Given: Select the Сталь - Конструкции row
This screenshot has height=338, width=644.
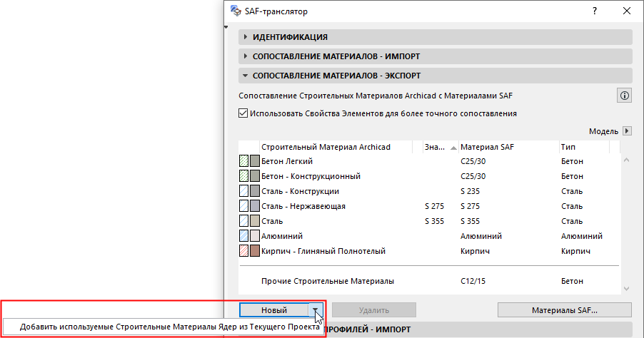Looking at the screenshot, I should pyautogui.click(x=429, y=191).
